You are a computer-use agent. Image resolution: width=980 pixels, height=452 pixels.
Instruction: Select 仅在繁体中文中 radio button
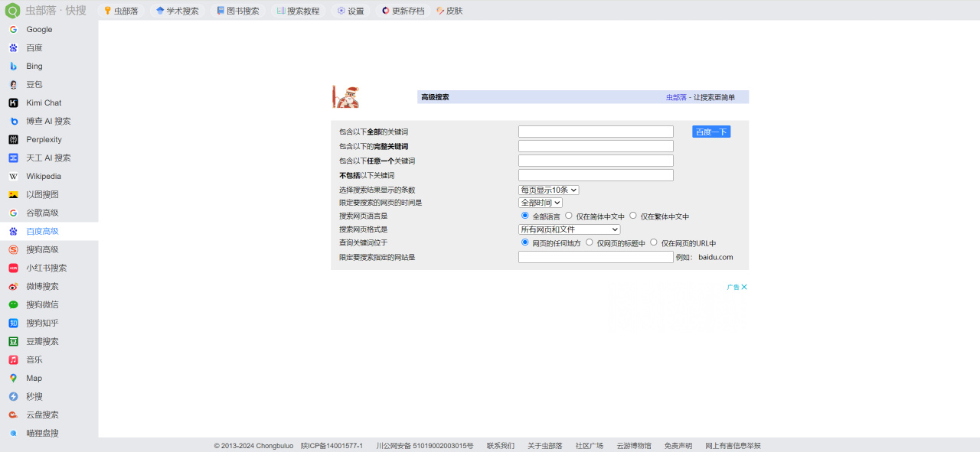tap(633, 216)
